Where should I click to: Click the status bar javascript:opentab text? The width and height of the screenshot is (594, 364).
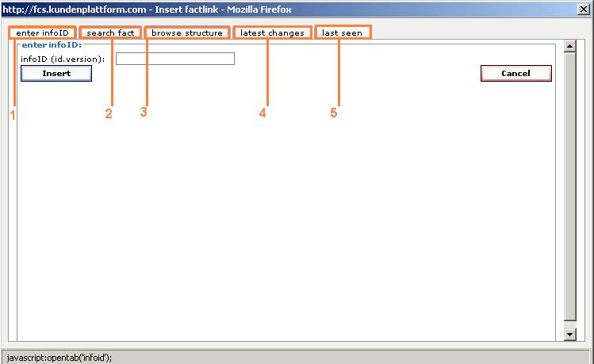click(x=59, y=357)
